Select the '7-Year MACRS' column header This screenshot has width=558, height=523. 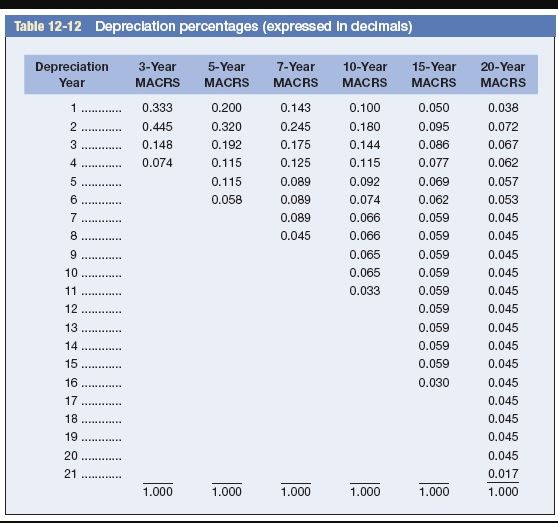[x=295, y=75]
